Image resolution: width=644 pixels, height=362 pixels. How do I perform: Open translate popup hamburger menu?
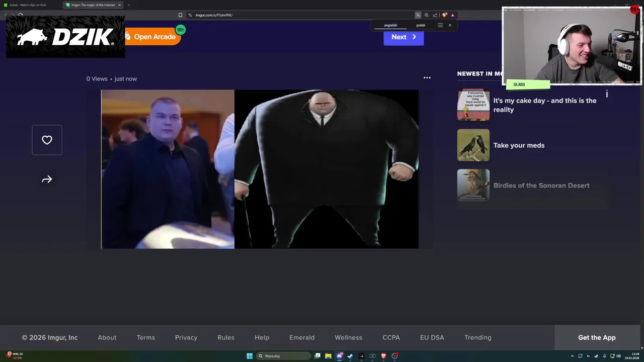coord(440,25)
